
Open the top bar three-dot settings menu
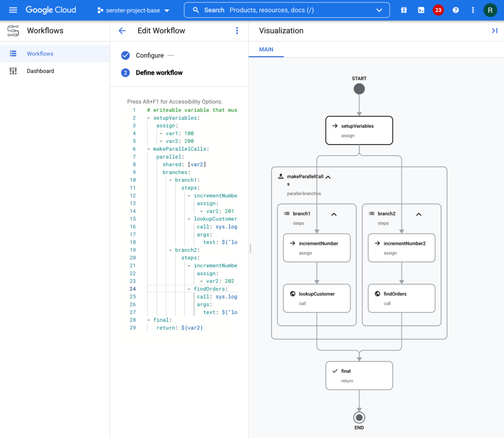click(x=473, y=10)
